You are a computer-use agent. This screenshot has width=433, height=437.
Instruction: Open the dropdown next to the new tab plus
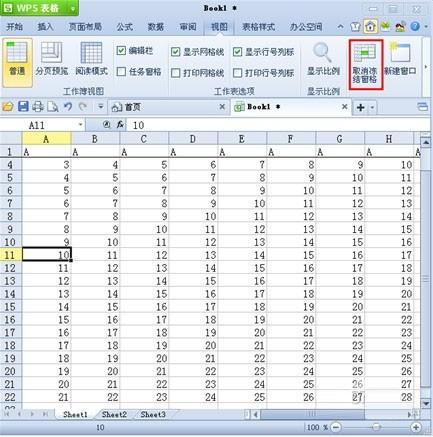(372, 107)
